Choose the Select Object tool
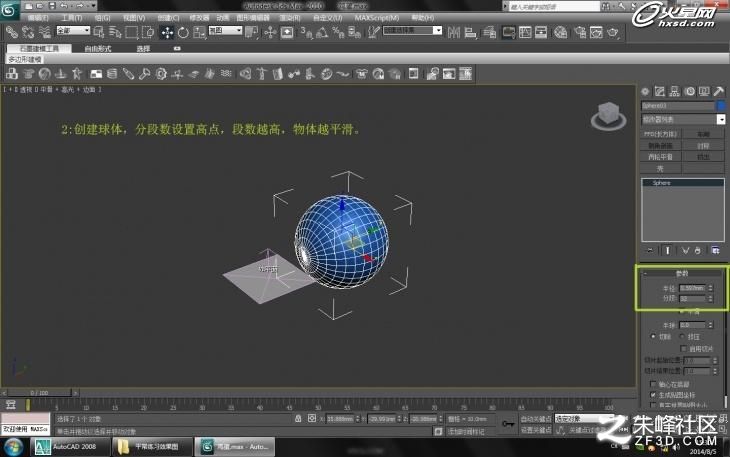Image resolution: width=730 pixels, height=457 pixels. [x=99, y=32]
